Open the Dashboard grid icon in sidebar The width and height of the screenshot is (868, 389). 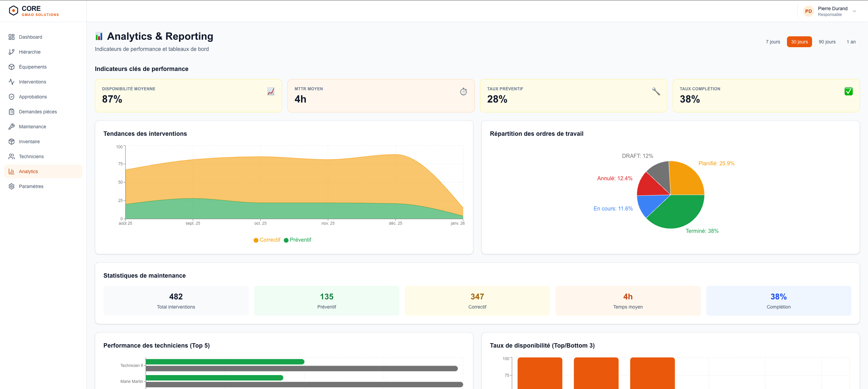tap(12, 37)
